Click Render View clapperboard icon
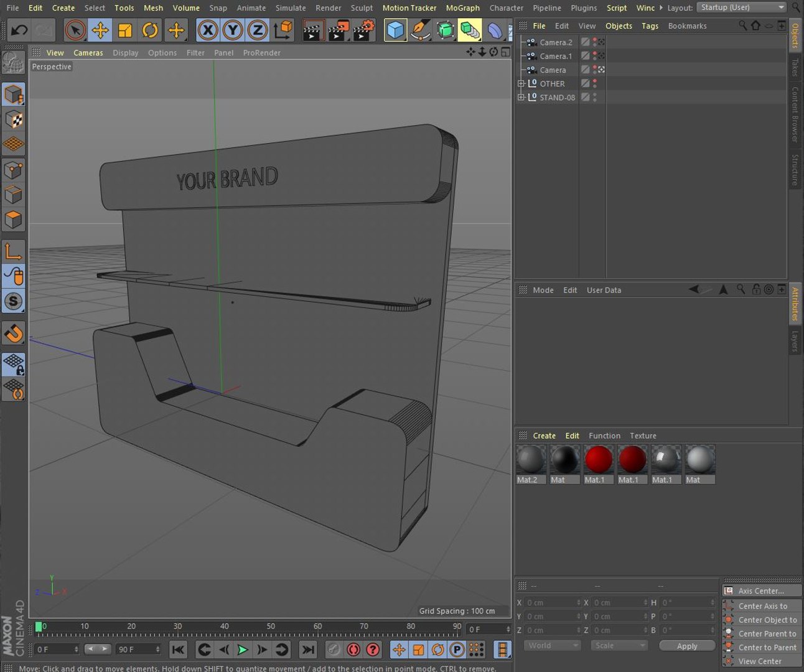Viewport: 804px width, 672px height. point(314,30)
